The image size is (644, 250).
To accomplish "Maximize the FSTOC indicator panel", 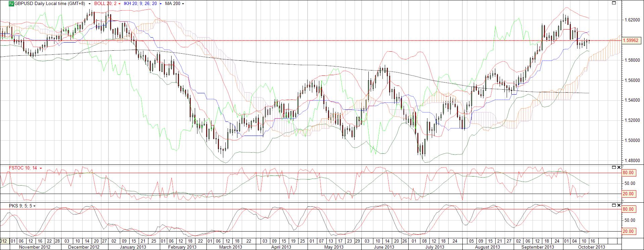I will (x=614, y=167).
